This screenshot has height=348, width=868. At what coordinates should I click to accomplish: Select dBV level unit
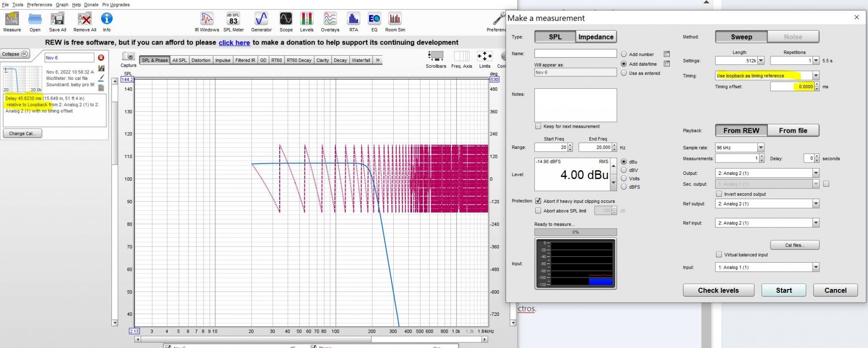tap(624, 170)
